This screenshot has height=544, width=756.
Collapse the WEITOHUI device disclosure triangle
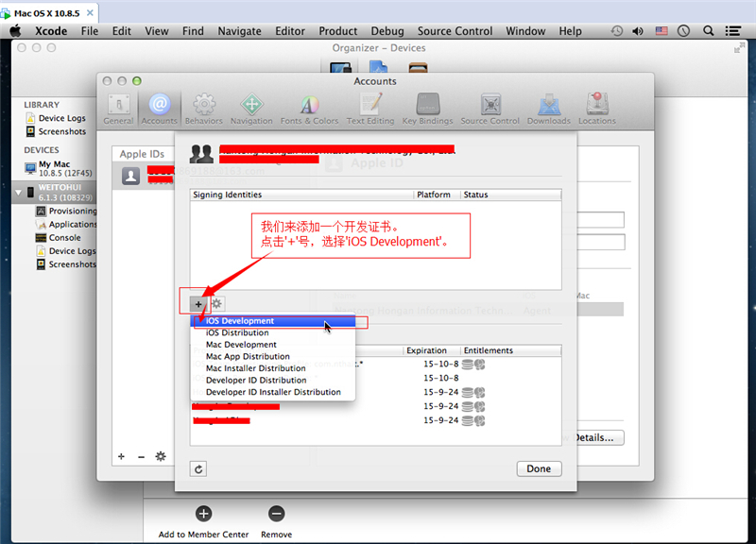pyautogui.click(x=18, y=193)
